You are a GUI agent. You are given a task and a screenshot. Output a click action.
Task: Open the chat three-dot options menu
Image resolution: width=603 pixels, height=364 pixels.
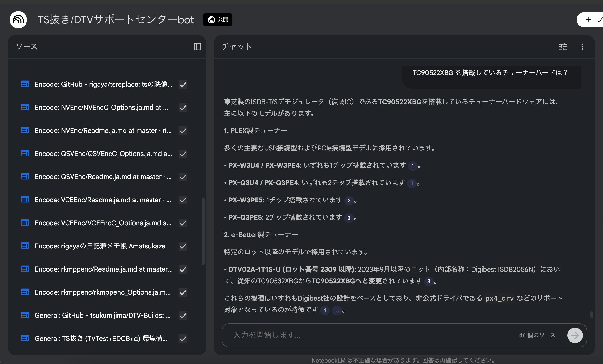point(582,46)
